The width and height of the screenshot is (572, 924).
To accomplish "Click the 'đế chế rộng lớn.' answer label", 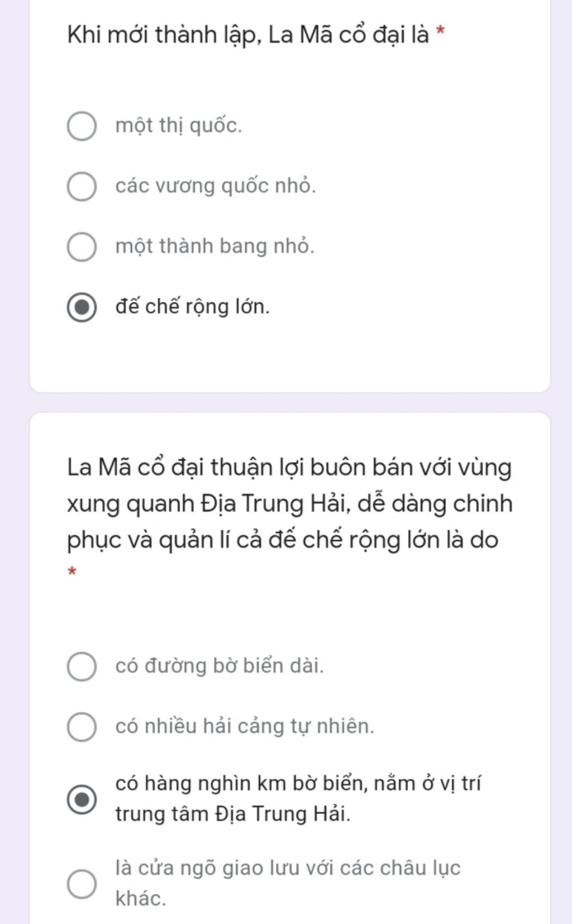I will [x=192, y=307].
